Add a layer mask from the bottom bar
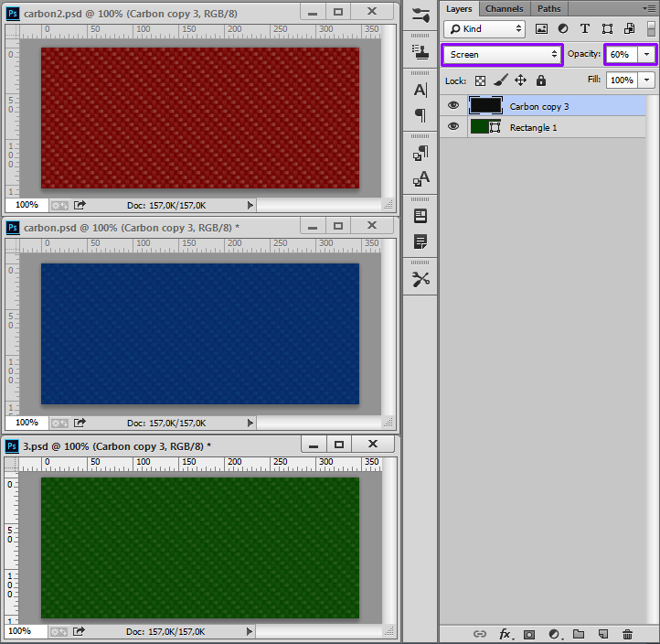This screenshot has height=644, width=660. [528, 634]
